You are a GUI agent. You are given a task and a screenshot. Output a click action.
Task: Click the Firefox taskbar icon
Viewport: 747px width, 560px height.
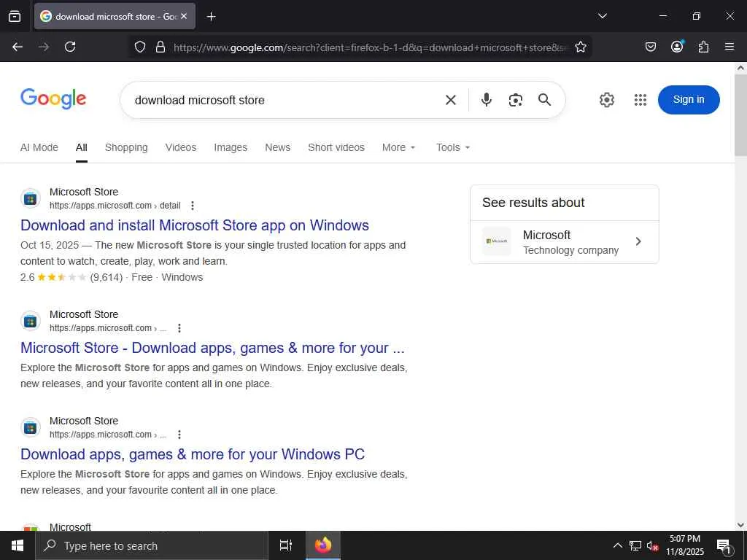pos(323,545)
